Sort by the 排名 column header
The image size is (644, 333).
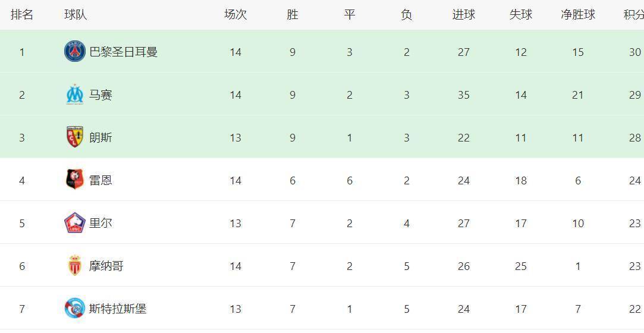(x=22, y=15)
